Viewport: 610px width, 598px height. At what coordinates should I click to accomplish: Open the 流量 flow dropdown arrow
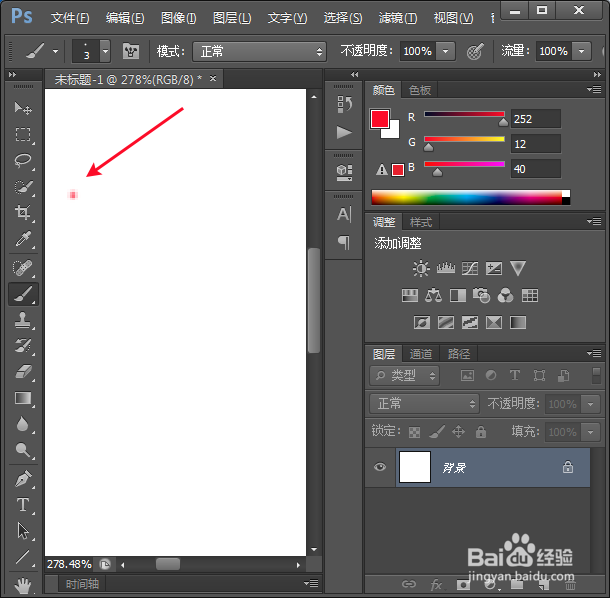pyautogui.click(x=582, y=51)
